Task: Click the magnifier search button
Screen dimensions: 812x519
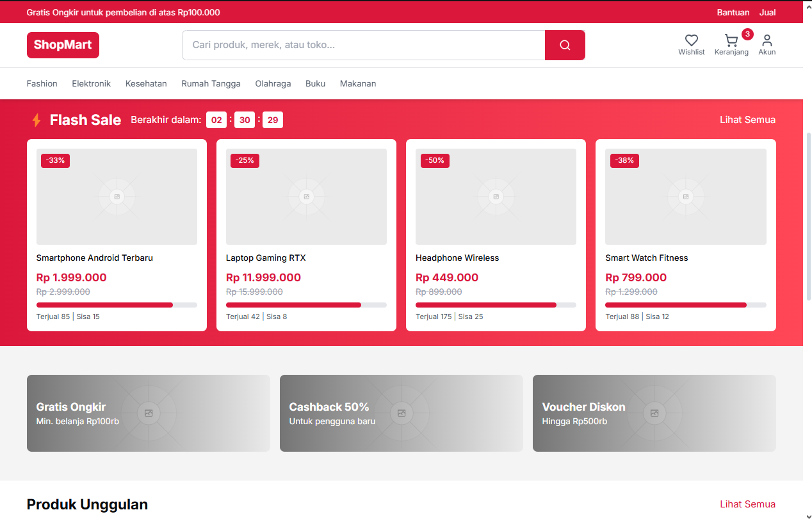Action: [x=564, y=45]
